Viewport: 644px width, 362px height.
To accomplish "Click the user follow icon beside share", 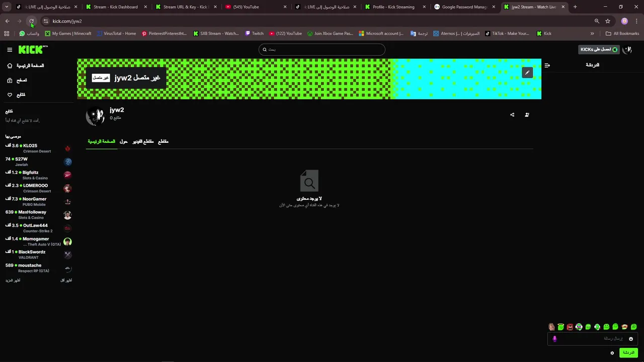I will pyautogui.click(x=527, y=115).
